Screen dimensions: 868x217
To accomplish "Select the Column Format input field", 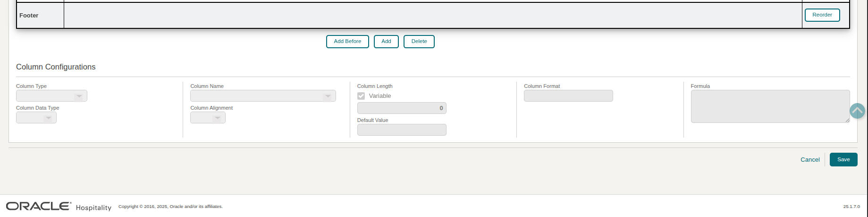I will [x=568, y=96].
